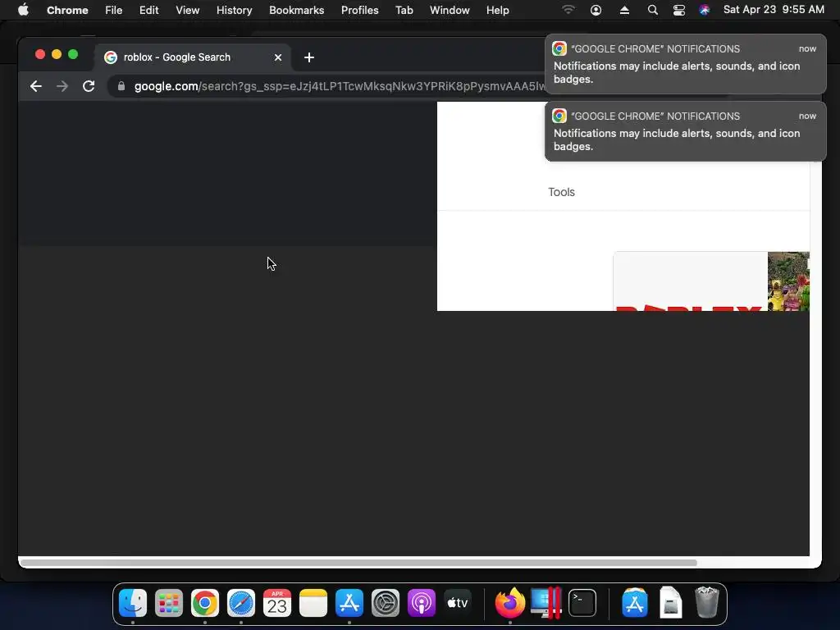Open Notes from the dock
840x630 pixels.
[x=313, y=603]
